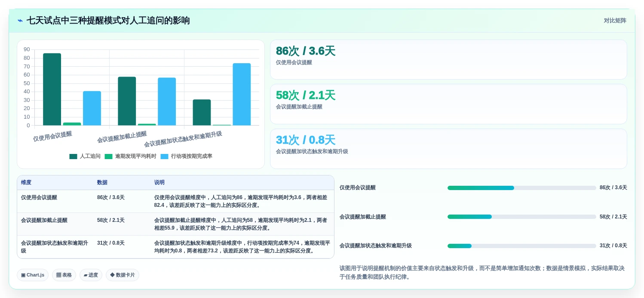Image resolution: width=644 pixels, height=298 pixels.
Task: Click dark-green bar in 会议提醒加状态触发和逾期升级 group
Action: pyautogui.click(x=202, y=113)
